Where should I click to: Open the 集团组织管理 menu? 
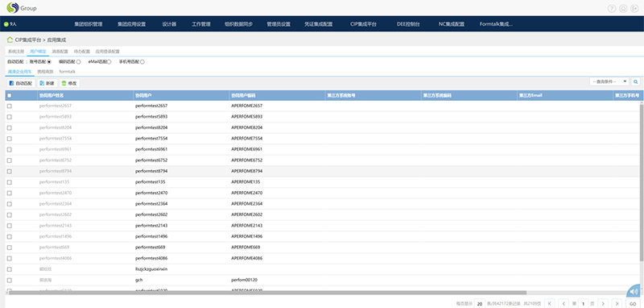(x=89, y=24)
